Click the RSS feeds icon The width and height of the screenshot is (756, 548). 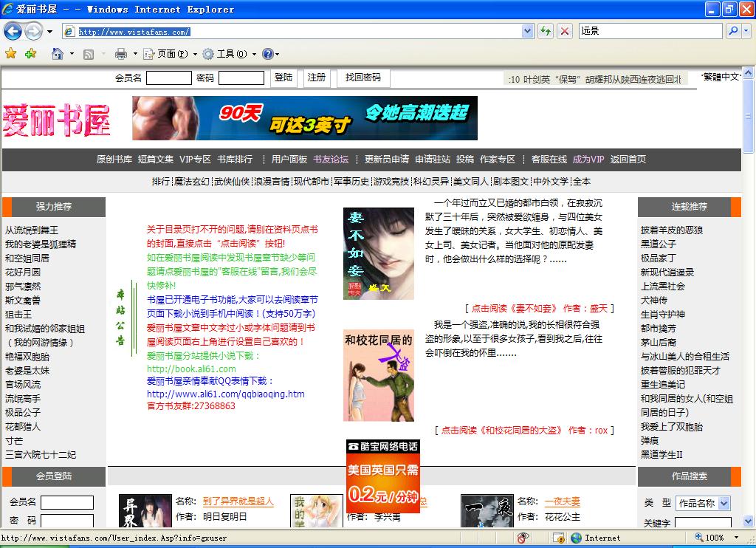coord(89,54)
